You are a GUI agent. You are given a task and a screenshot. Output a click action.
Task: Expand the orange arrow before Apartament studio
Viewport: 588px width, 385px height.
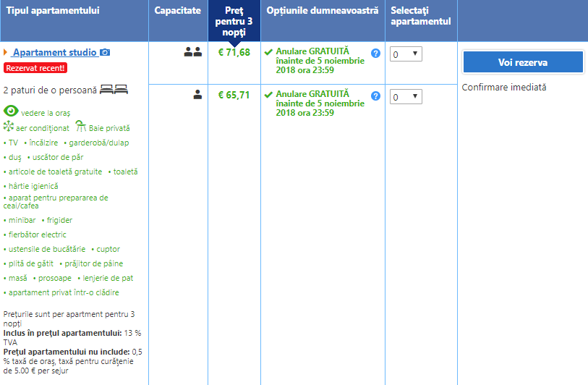6,53
